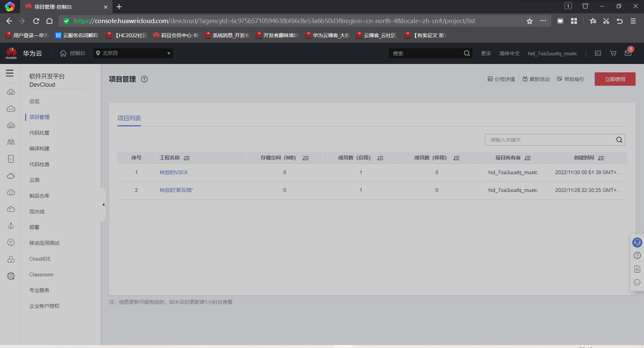Go to 控制台 console home
The width and height of the screenshot is (644, 348).
(72, 53)
